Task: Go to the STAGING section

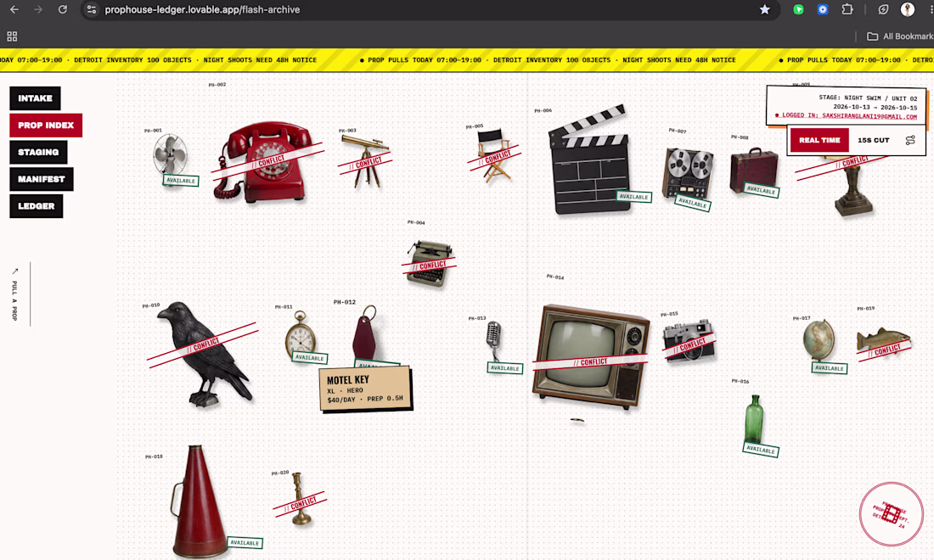Action: (38, 153)
